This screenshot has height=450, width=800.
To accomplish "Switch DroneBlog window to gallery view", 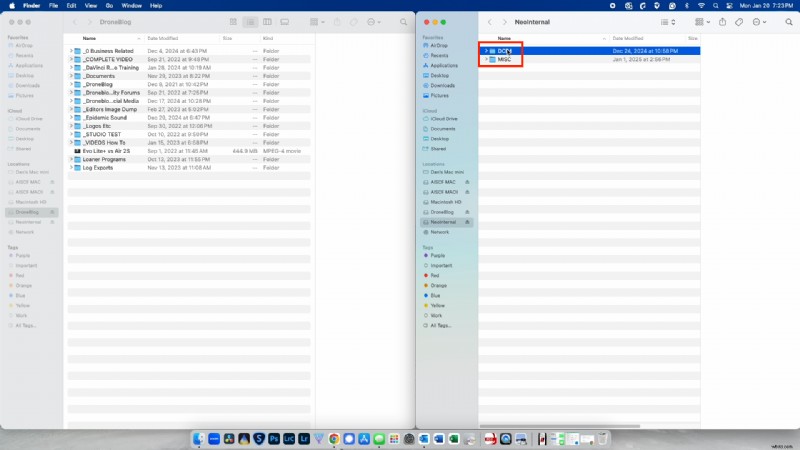I will [x=284, y=21].
